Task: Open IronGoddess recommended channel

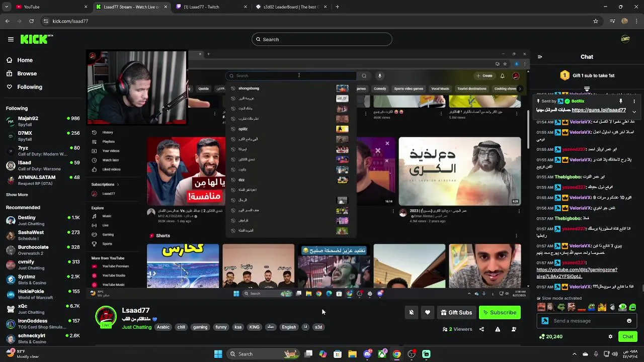Action: 42,323
